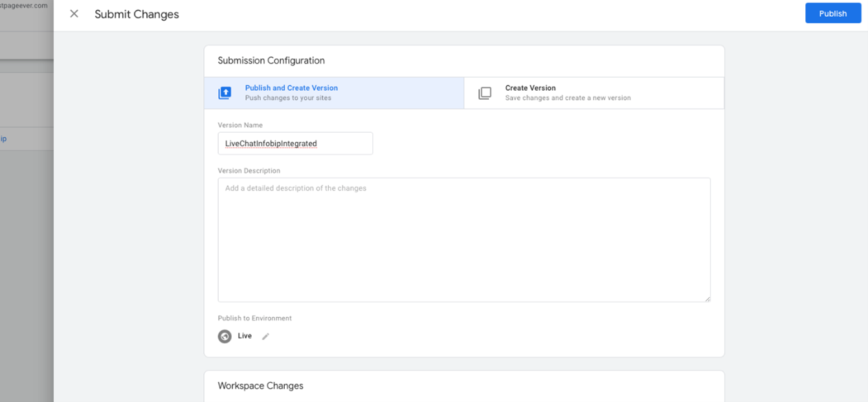Click the description box resize handle

point(707,298)
